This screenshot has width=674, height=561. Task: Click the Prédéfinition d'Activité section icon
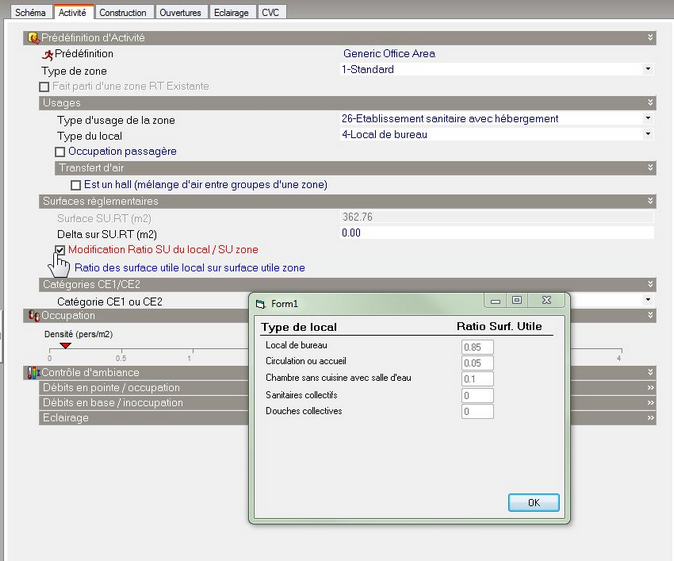[33, 38]
